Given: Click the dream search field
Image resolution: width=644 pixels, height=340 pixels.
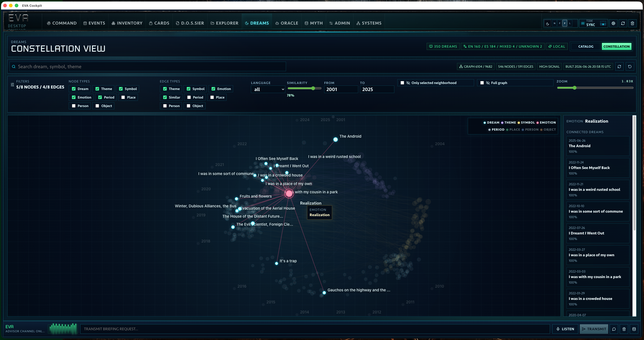Looking at the screenshot, I should [148, 66].
